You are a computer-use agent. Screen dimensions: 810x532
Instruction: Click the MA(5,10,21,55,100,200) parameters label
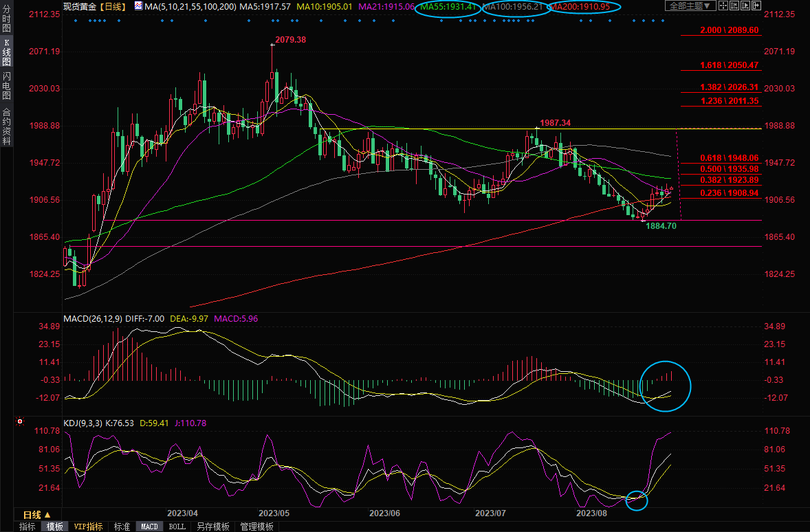click(190, 7)
